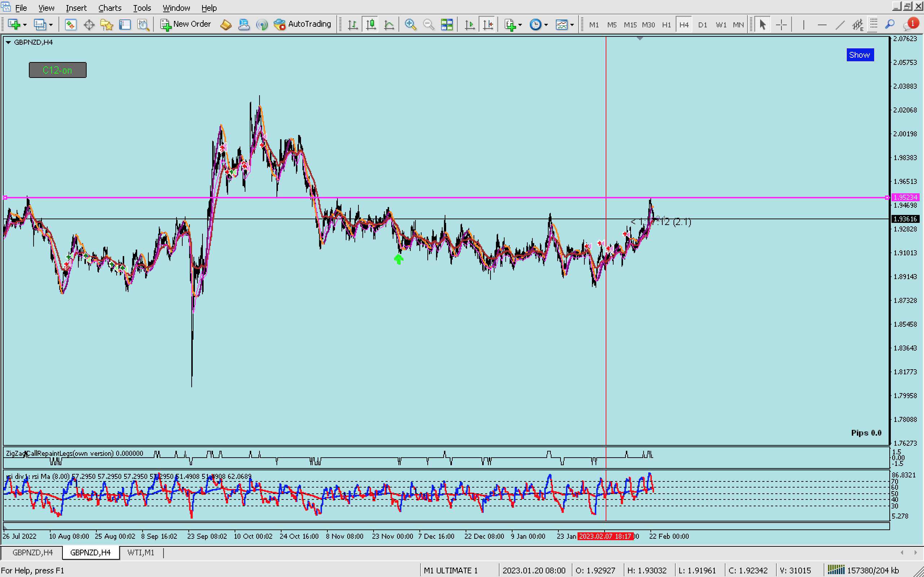The width and height of the screenshot is (924, 577).
Task: Open the Charts menu
Action: pos(110,8)
